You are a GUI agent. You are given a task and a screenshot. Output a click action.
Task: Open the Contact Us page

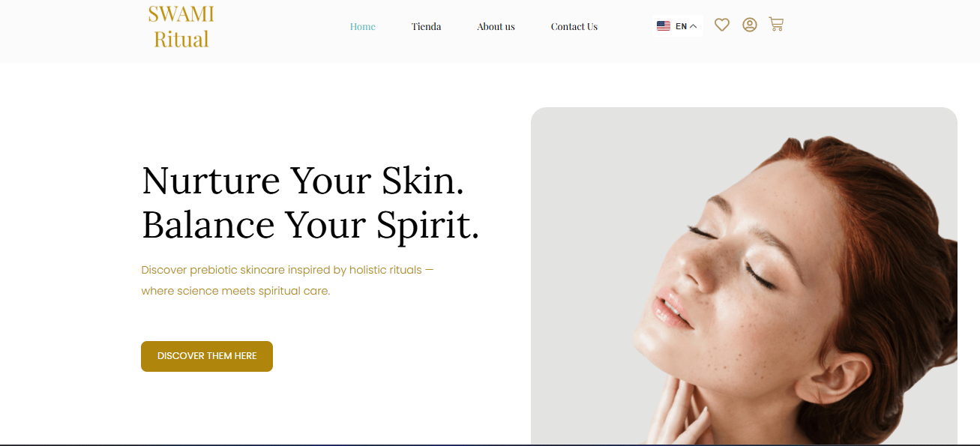coord(574,26)
